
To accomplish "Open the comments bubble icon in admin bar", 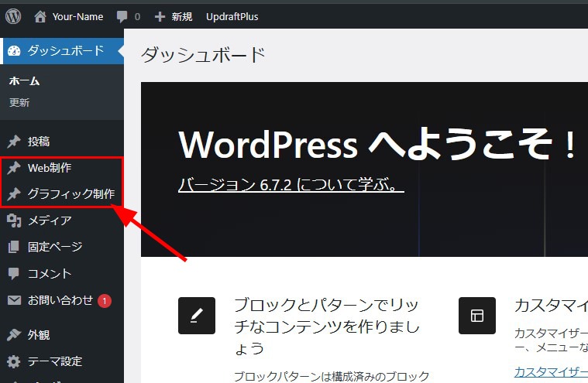I will [x=122, y=16].
